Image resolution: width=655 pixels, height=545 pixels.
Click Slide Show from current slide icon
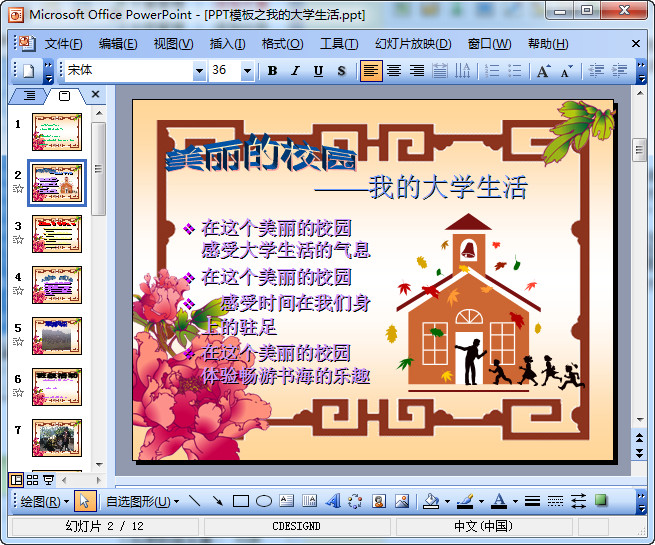(x=48, y=480)
